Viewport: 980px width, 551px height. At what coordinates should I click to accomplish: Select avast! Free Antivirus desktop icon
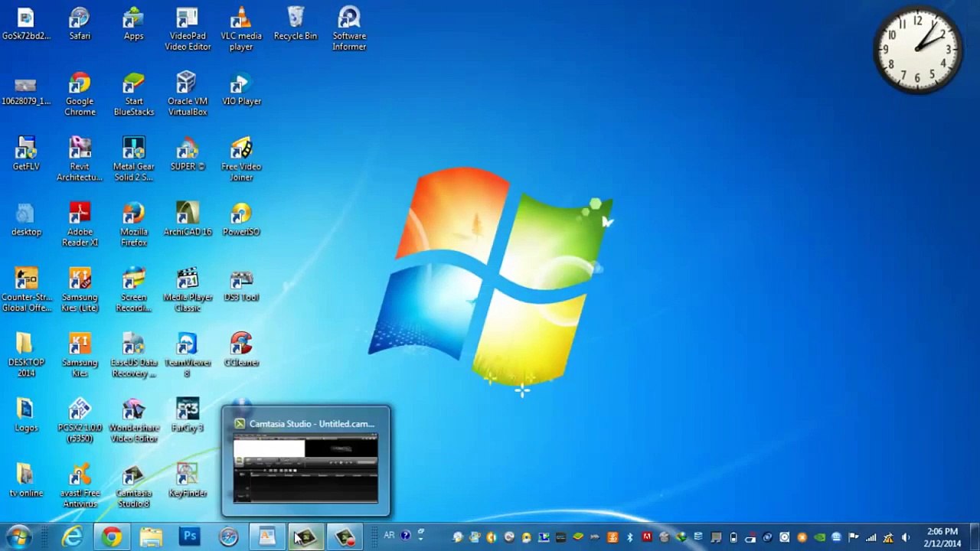[x=80, y=486]
